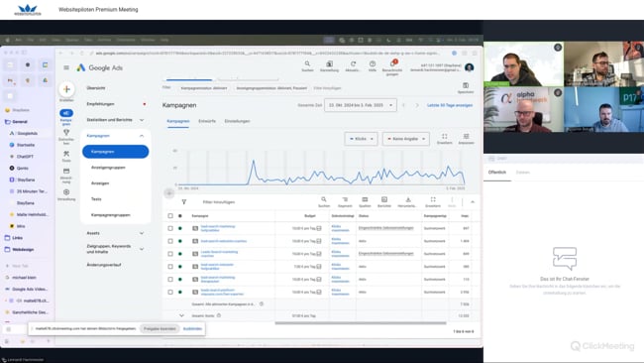Open the Zielvorhaben trophy icon
Viewport: 644px width, 363px height.
(x=66, y=133)
